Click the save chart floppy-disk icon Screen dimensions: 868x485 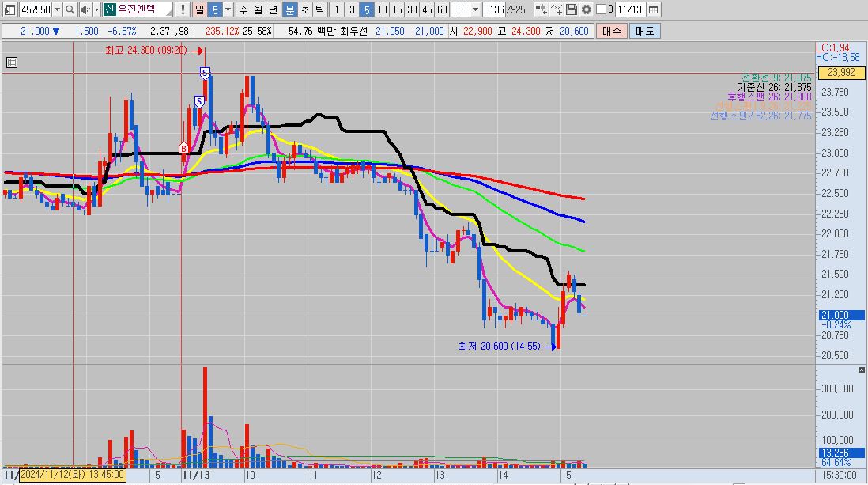click(572, 9)
